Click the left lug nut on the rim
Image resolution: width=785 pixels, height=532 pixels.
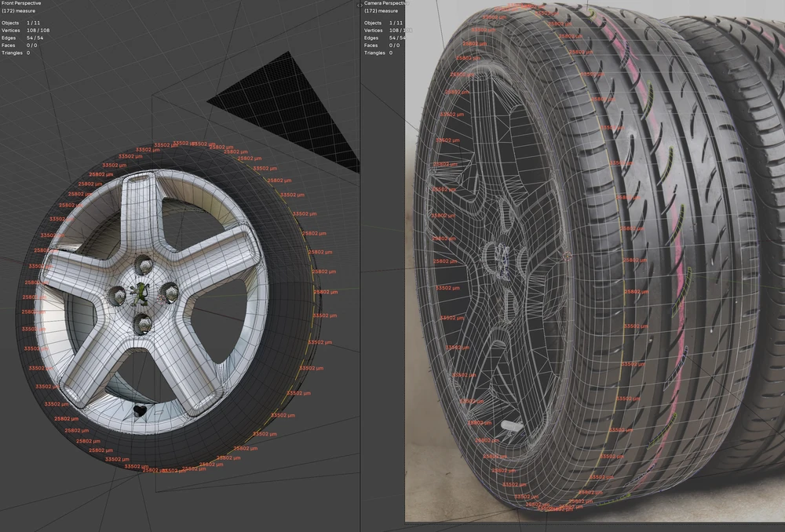(x=116, y=295)
